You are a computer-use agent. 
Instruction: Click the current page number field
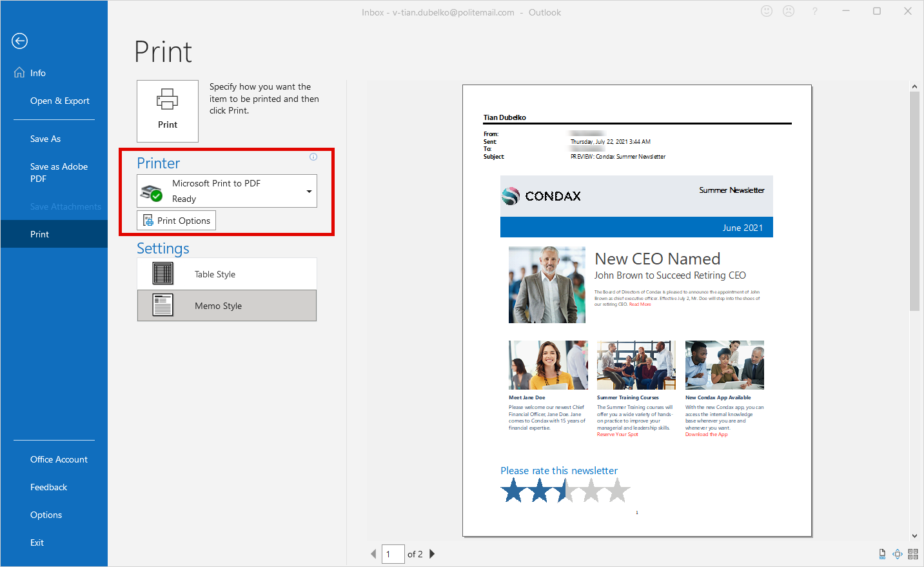click(393, 554)
